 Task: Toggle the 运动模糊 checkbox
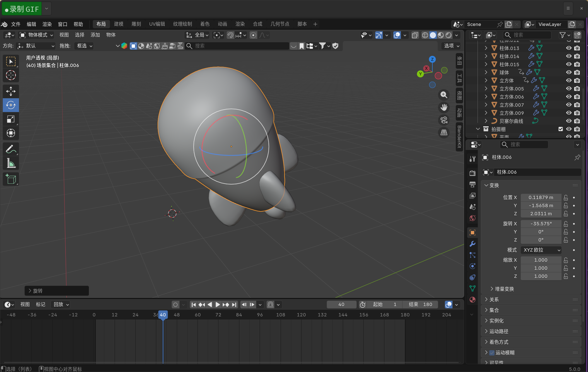[x=492, y=353]
